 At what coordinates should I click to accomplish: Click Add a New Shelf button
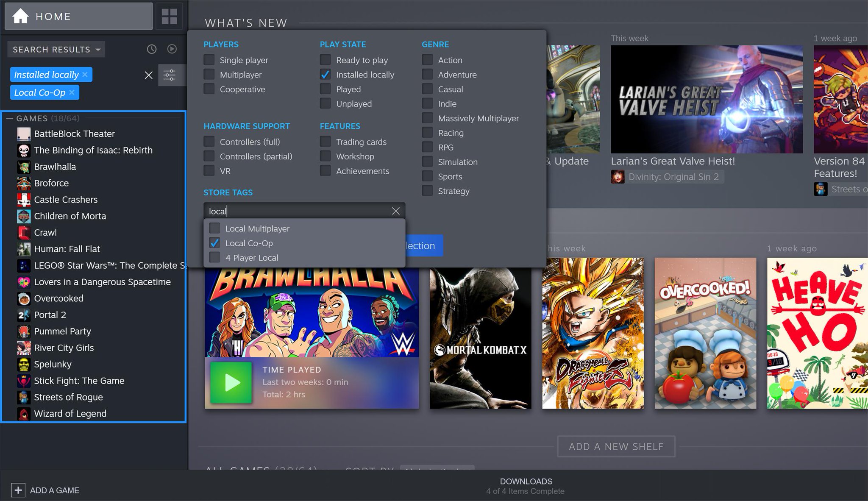tap(616, 446)
